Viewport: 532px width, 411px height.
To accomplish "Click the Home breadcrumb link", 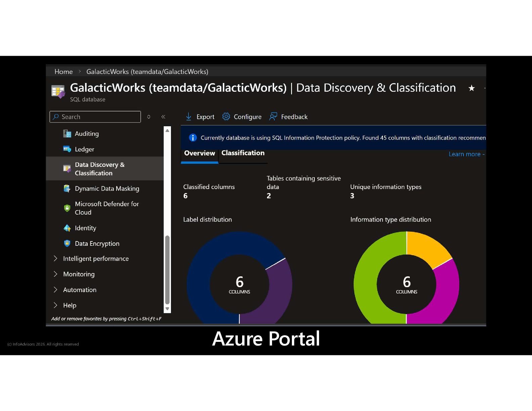I will point(63,72).
